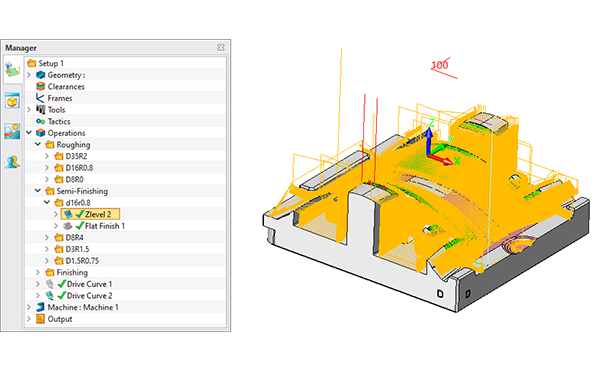Expand the D35R2 folder
The height and width of the screenshot is (371, 600).
[47, 156]
